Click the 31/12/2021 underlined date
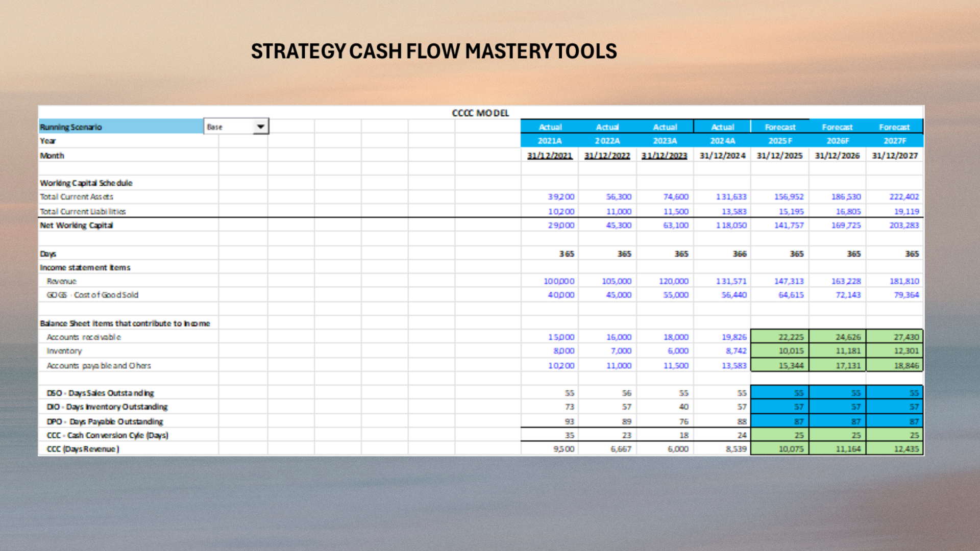This screenshot has width=980, height=551. [550, 156]
